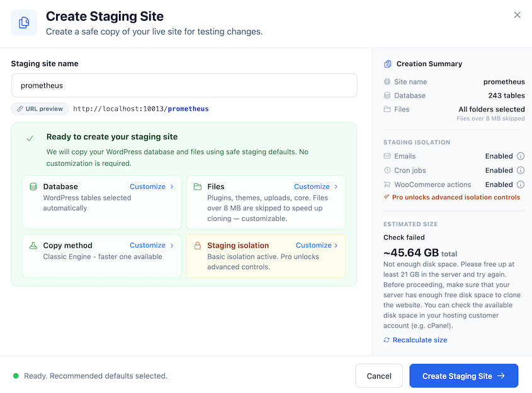Viewport: 532px width, 393px height.
Task: Customize the Files settings
Action: [x=312, y=186]
